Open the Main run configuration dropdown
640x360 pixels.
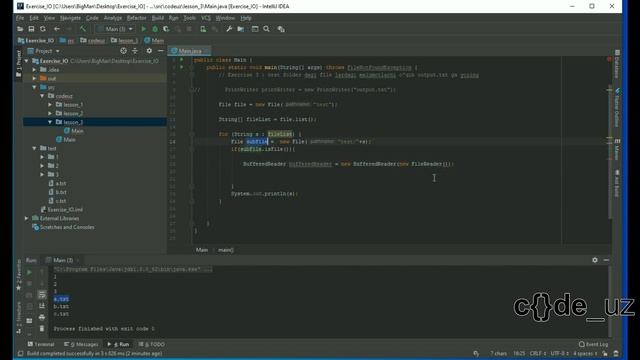tap(115, 29)
